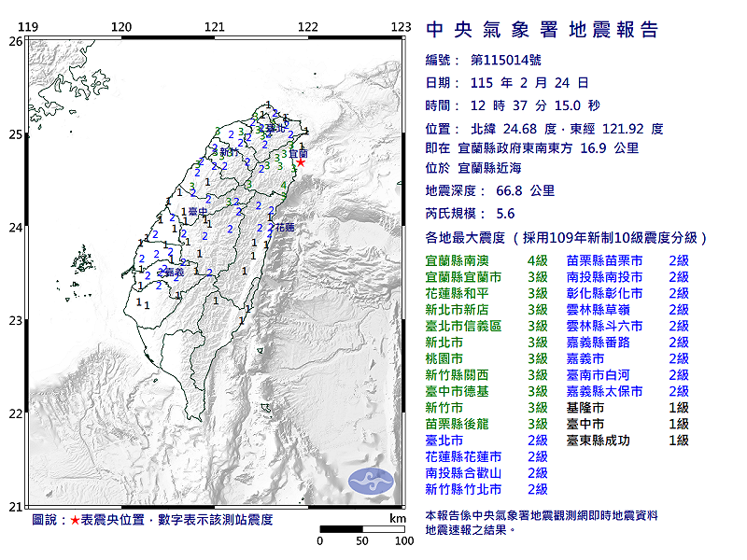747x560 pixels.
Task: Click the red star in the legend
Action: [75, 520]
